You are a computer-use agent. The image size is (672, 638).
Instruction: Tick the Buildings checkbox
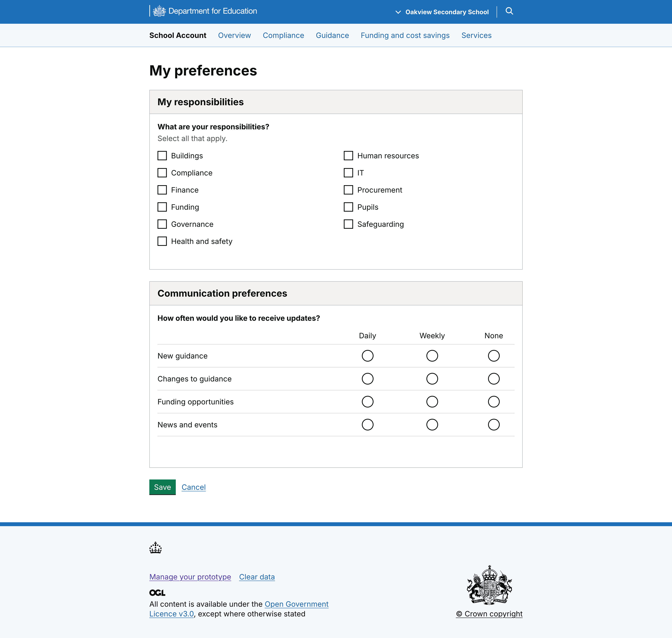point(162,156)
